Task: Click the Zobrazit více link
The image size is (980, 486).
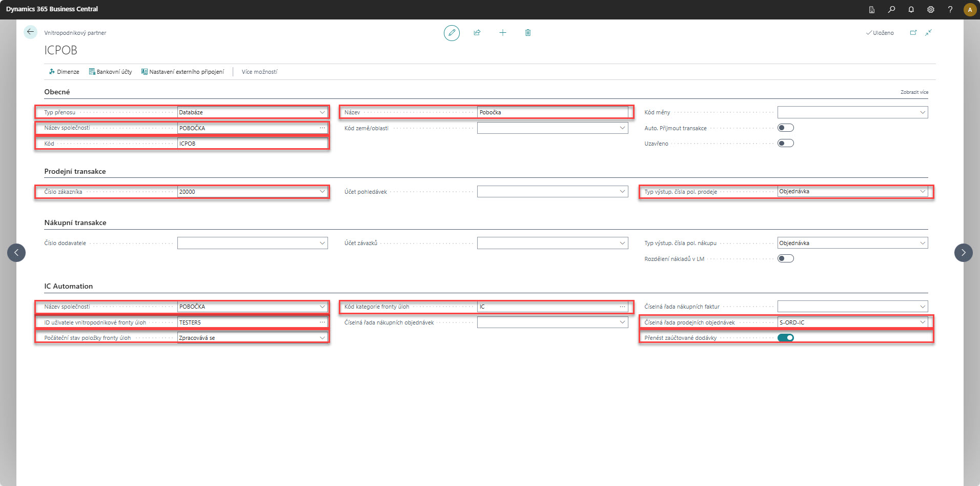Action: (914, 92)
